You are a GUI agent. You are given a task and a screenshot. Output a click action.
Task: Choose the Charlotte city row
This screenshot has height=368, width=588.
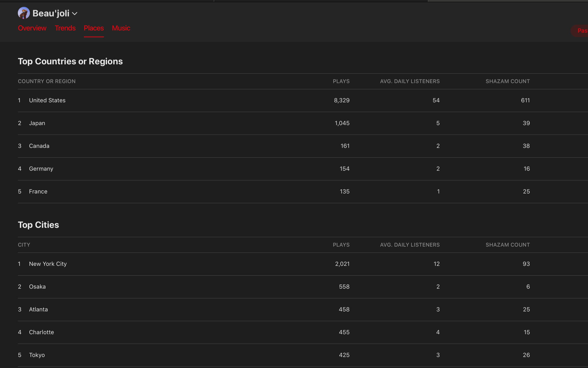(x=303, y=332)
